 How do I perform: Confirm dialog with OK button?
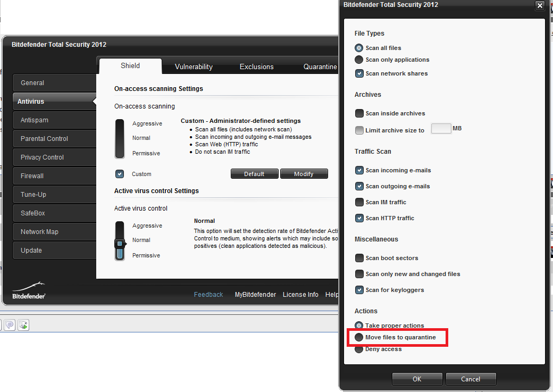tap(417, 379)
